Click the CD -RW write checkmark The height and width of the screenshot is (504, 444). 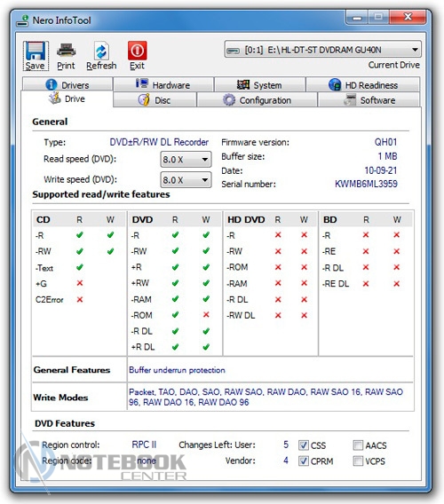110,251
